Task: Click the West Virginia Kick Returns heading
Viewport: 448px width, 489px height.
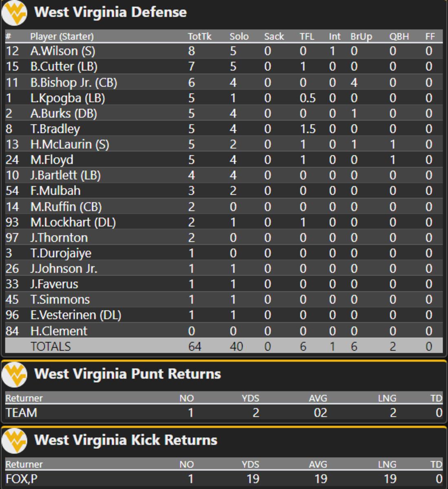Action: [126, 440]
